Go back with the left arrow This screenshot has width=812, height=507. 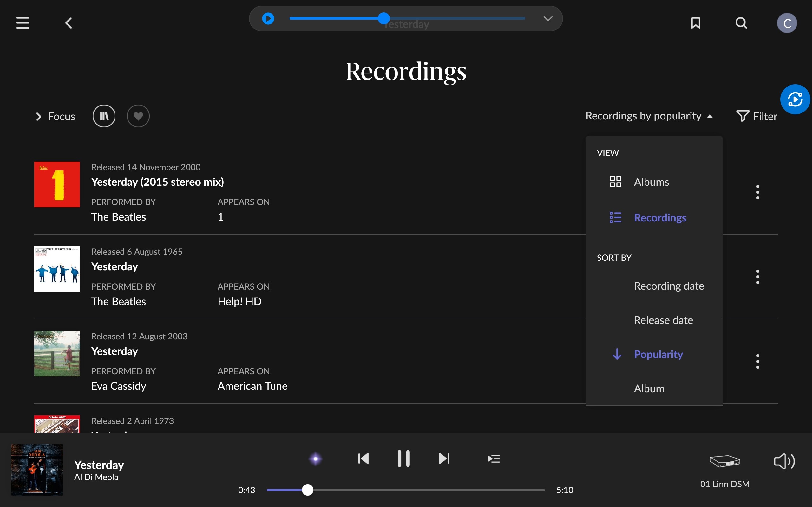[x=69, y=23]
